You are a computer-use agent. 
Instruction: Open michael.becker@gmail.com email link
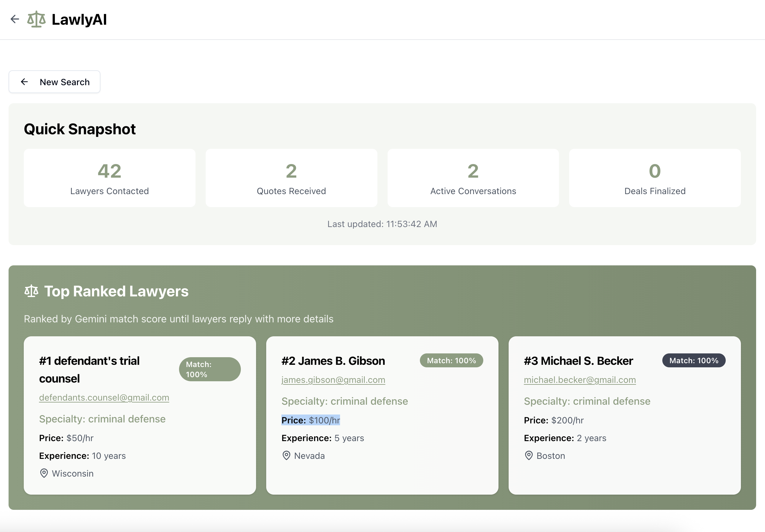(x=579, y=380)
